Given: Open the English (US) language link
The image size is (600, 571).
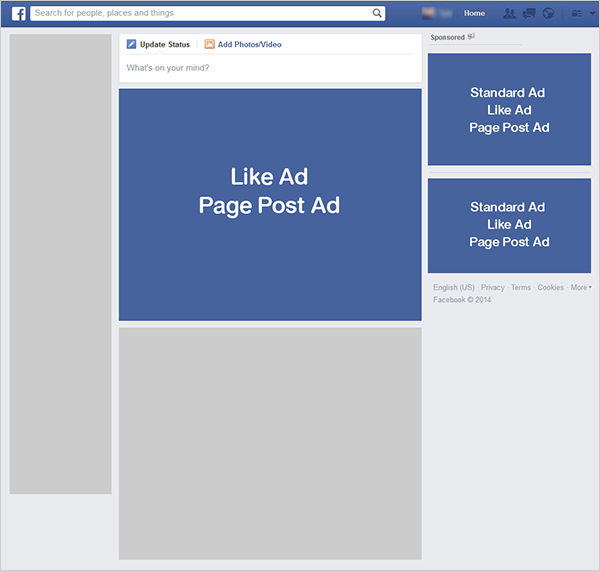Looking at the screenshot, I should [x=454, y=287].
